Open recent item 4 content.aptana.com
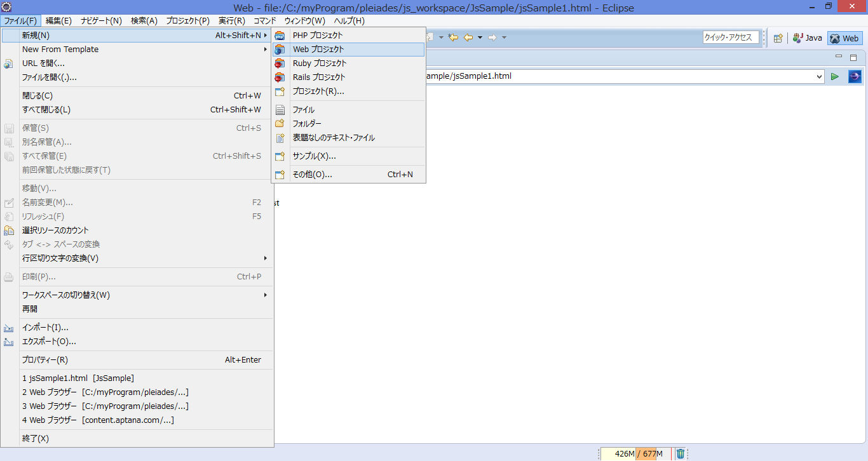This screenshot has width=868, height=461. (x=137, y=420)
